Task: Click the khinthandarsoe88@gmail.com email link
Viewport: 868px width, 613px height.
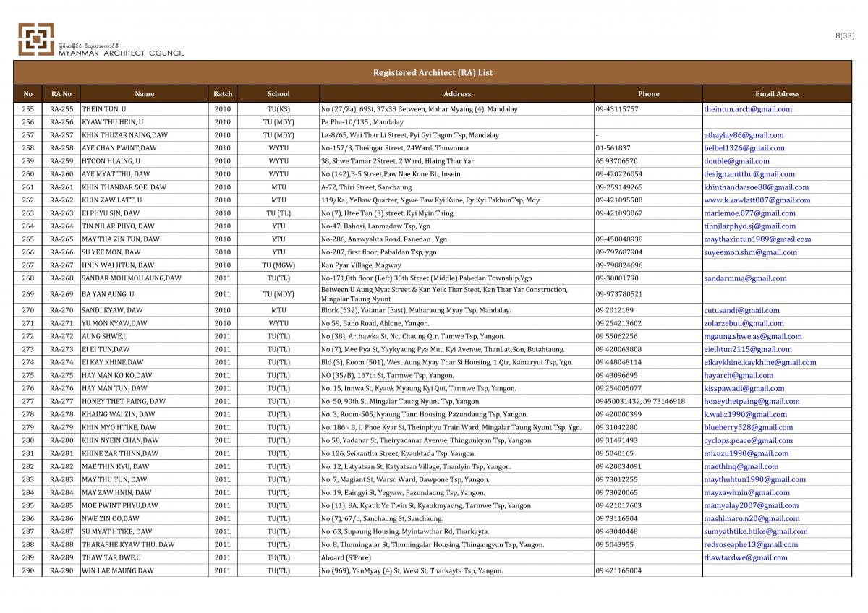Action: (757, 187)
